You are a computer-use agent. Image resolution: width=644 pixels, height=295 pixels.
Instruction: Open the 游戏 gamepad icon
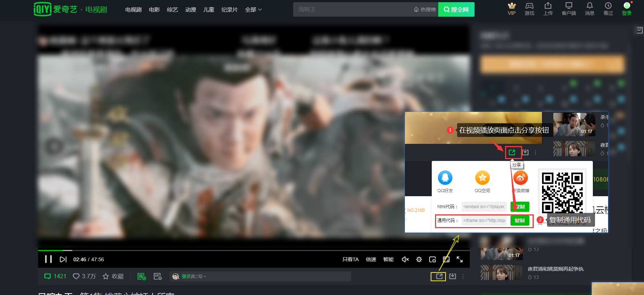tap(529, 9)
